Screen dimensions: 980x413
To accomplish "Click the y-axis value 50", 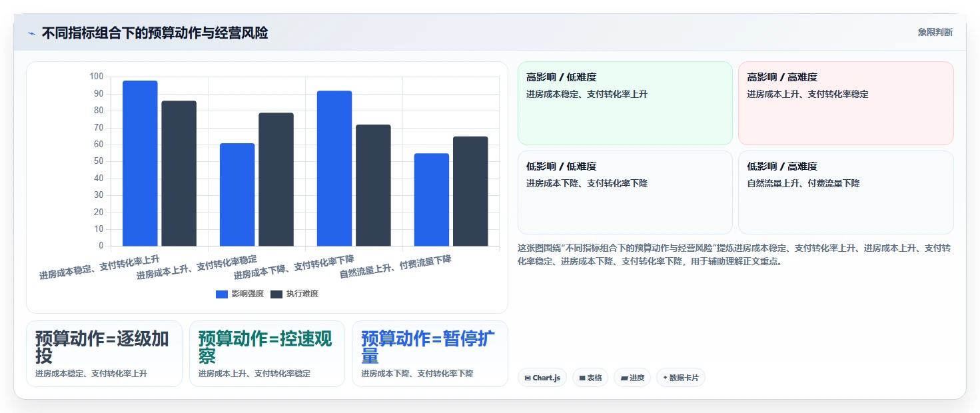I will tap(99, 161).
